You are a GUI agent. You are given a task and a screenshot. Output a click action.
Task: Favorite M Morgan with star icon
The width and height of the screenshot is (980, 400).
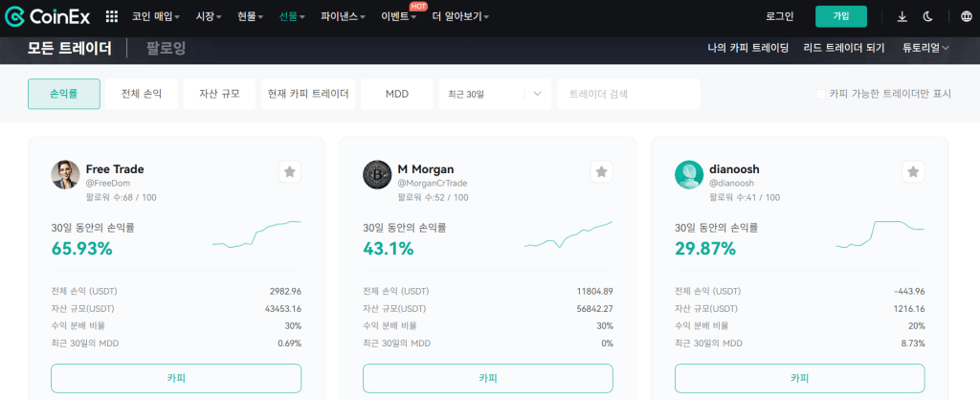pos(602,171)
